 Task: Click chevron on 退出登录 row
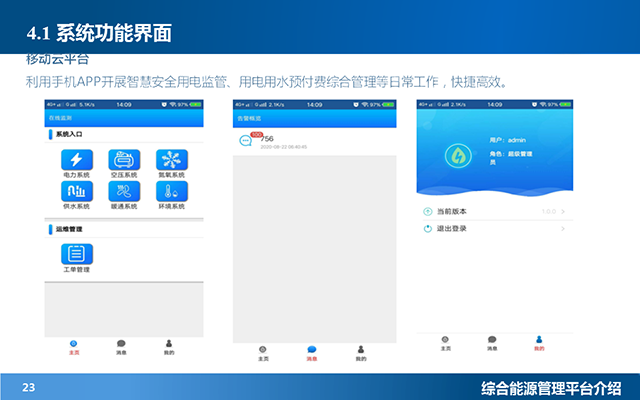pos(563,229)
